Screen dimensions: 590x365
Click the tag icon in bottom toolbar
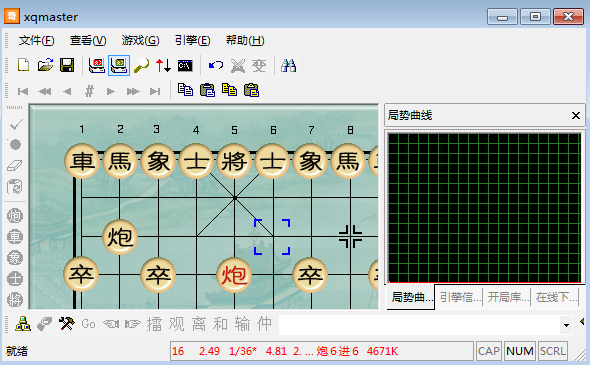44,324
